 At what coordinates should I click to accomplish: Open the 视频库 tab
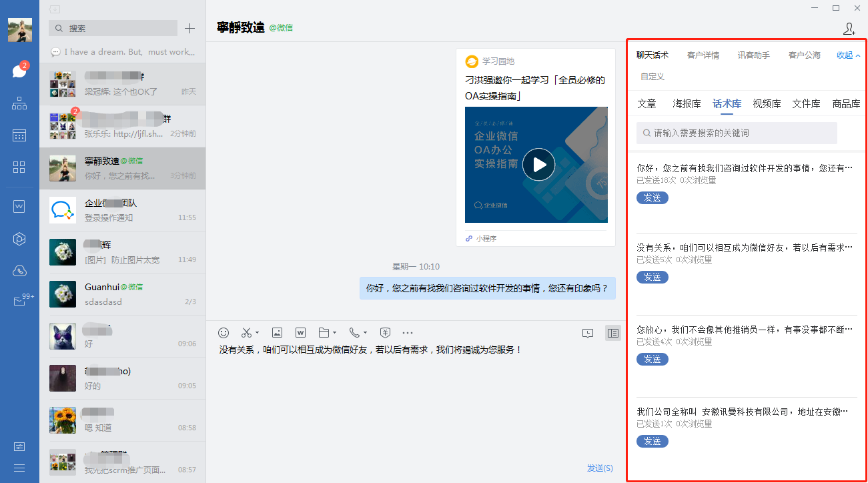767,103
